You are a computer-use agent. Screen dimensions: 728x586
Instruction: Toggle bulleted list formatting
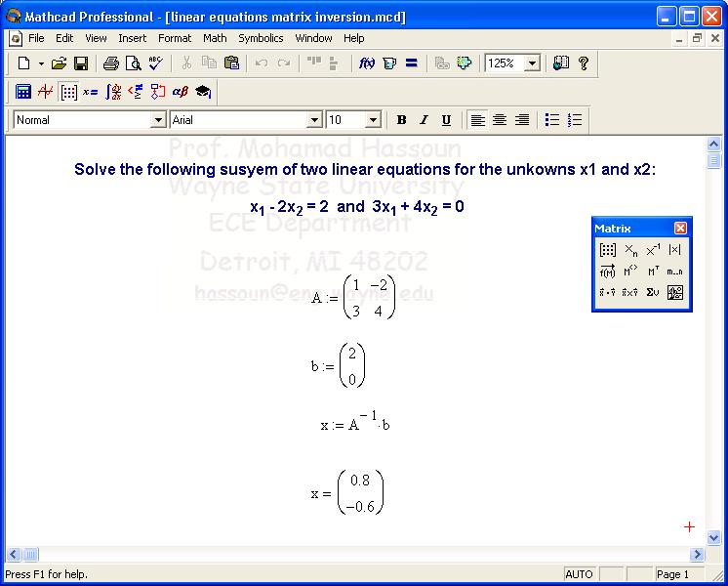(x=552, y=120)
